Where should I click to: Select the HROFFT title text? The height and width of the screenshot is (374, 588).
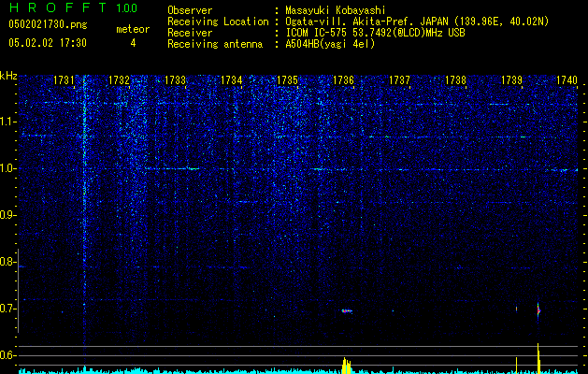(57, 7)
